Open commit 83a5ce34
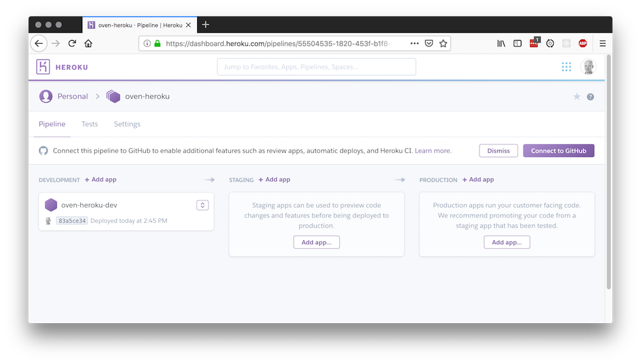Viewport: 641px width, 364px height. click(x=72, y=221)
